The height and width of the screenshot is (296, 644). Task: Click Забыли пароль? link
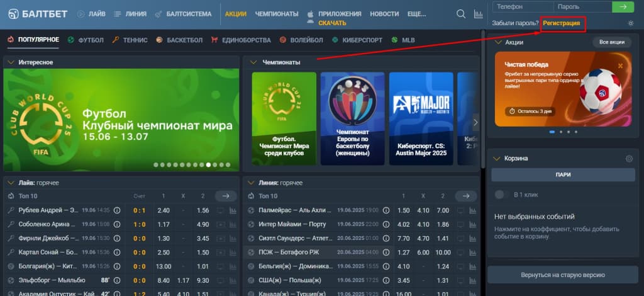[x=515, y=23]
